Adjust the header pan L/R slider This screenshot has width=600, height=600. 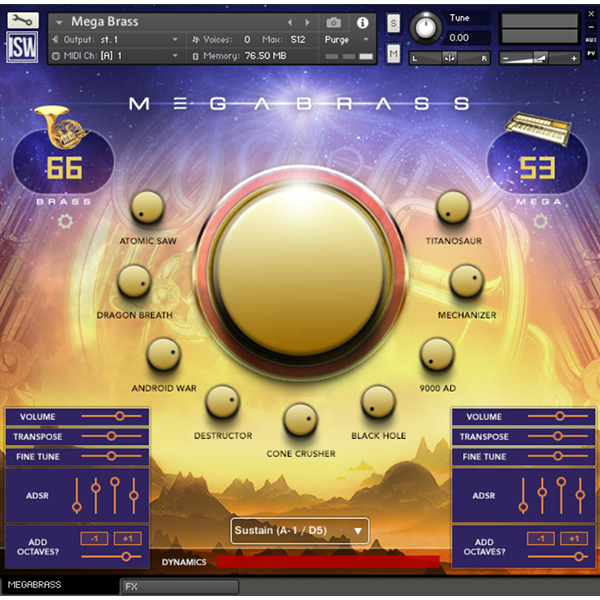pyautogui.click(x=450, y=58)
